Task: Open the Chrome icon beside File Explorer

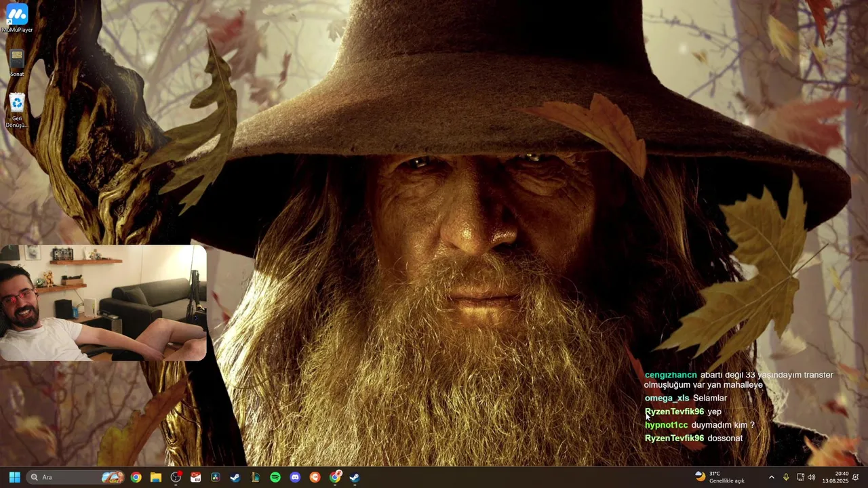Action: pos(136,477)
